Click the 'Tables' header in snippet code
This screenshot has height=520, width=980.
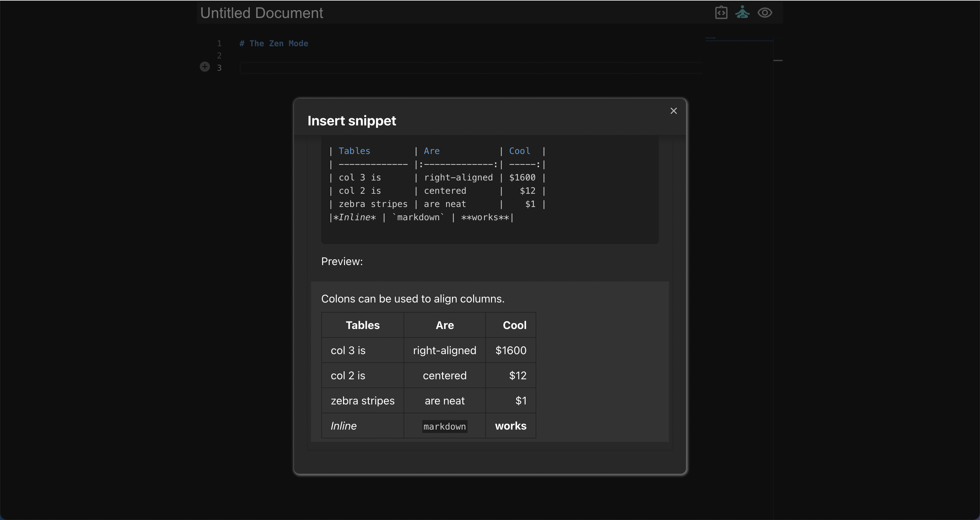[354, 151]
